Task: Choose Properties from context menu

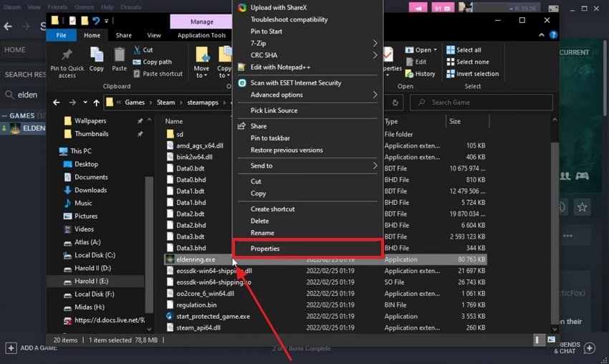Action: click(307, 249)
